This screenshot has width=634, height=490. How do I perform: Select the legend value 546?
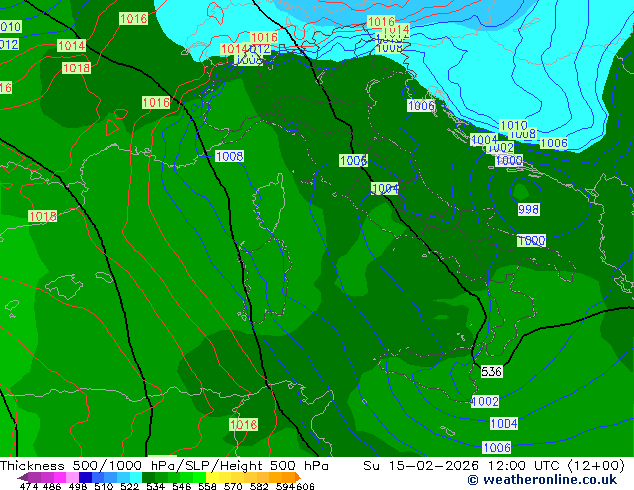(x=181, y=486)
